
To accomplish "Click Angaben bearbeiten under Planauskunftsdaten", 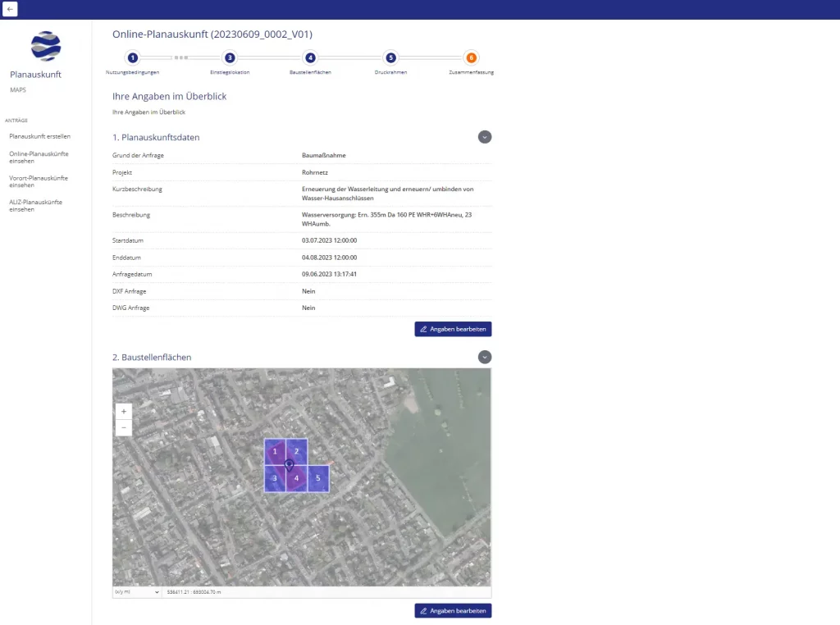I will point(453,329).
